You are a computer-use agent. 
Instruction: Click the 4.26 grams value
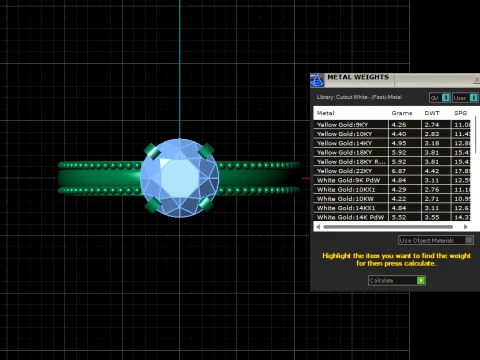(399, 125)
